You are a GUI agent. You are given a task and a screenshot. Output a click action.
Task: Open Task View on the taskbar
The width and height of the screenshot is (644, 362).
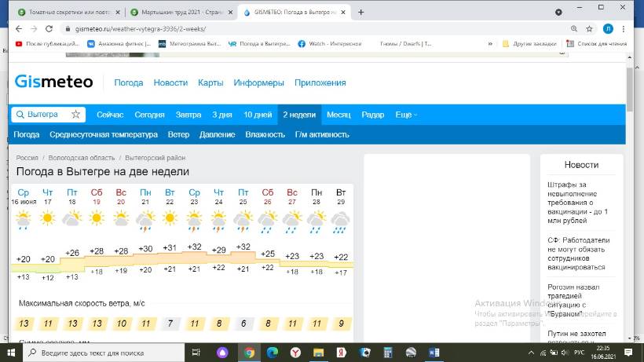(x=196, y=353)
